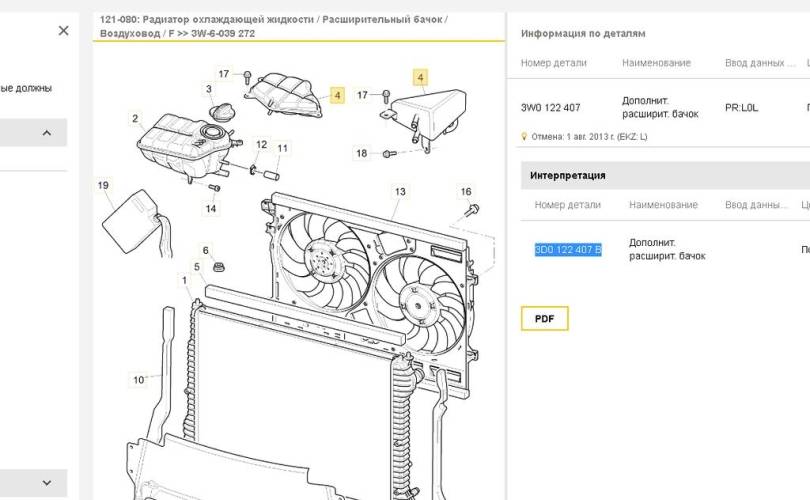
Task: Collapse the section with the up chevron
Action: click(46, 133)
